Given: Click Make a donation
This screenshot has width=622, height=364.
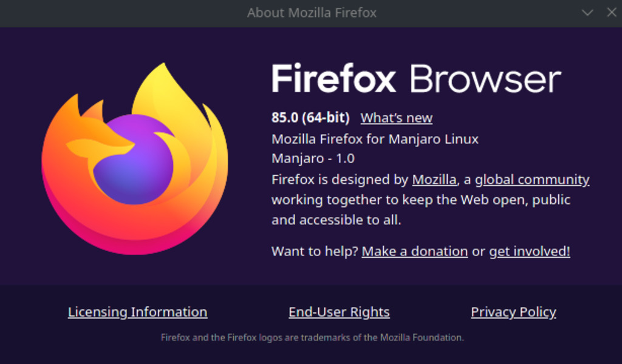Looking at the screenshot, I should (x=414, y=251).
